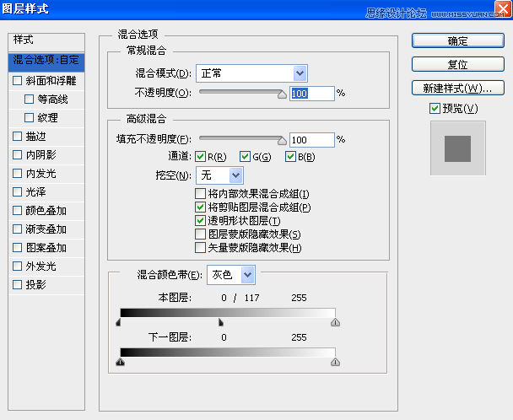Close the 图层样式 dialog
Viewport: 513px width, 420px height.
pyautogui.click(x=503, y=9)
